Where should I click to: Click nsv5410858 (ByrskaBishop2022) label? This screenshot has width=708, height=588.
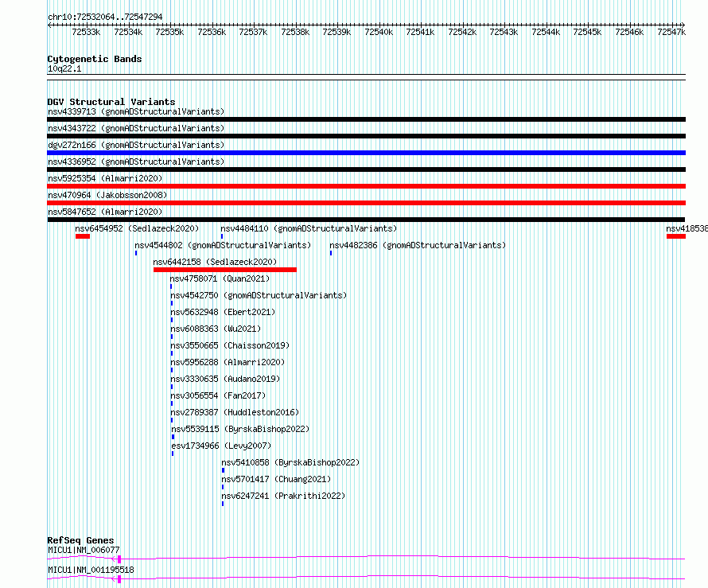290,462
